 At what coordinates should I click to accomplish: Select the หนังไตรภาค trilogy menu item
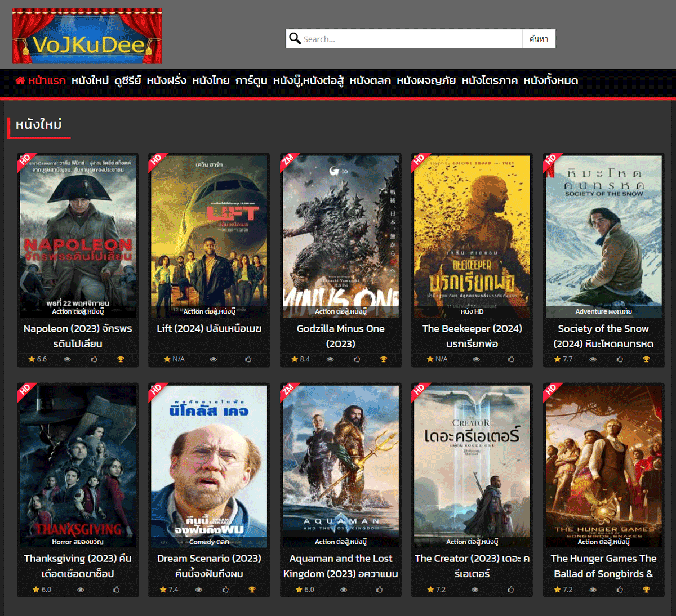pyautogui.click(x=490, y=81)
